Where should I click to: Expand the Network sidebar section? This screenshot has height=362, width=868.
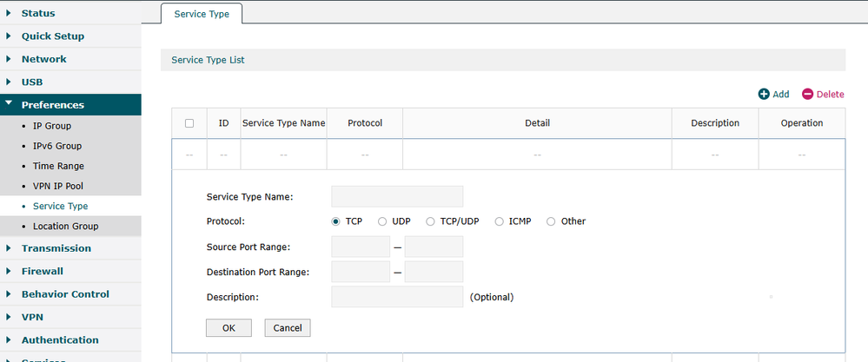point(43,59)
